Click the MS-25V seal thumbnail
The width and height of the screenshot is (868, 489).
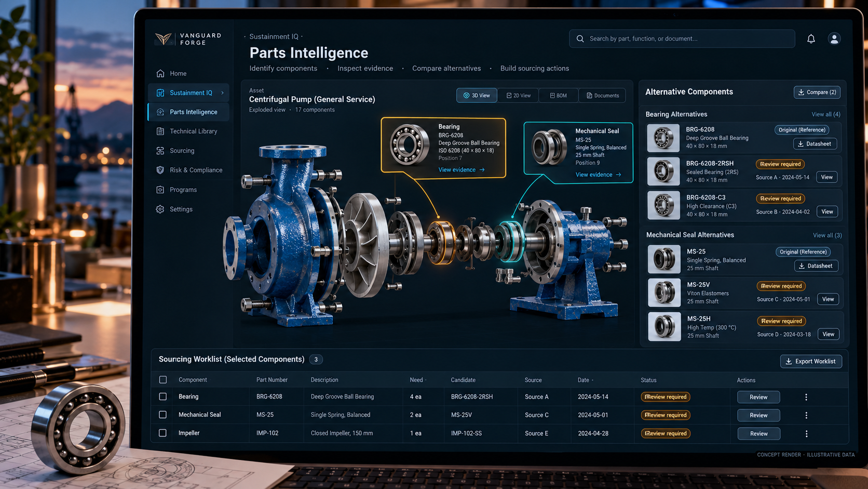[664, 293]
